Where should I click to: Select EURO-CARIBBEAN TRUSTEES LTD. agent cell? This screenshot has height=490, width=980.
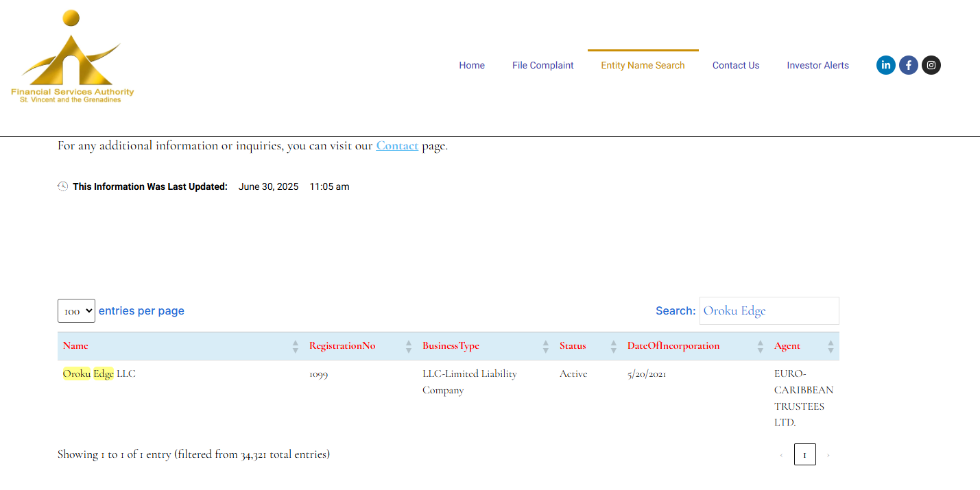pos(804,398)
